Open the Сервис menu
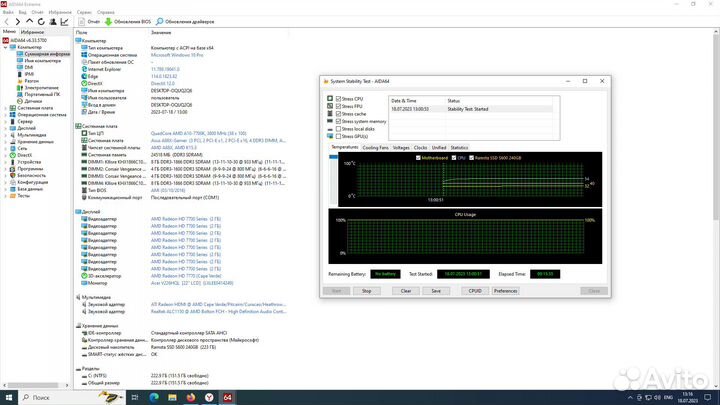 coord(84,12)
